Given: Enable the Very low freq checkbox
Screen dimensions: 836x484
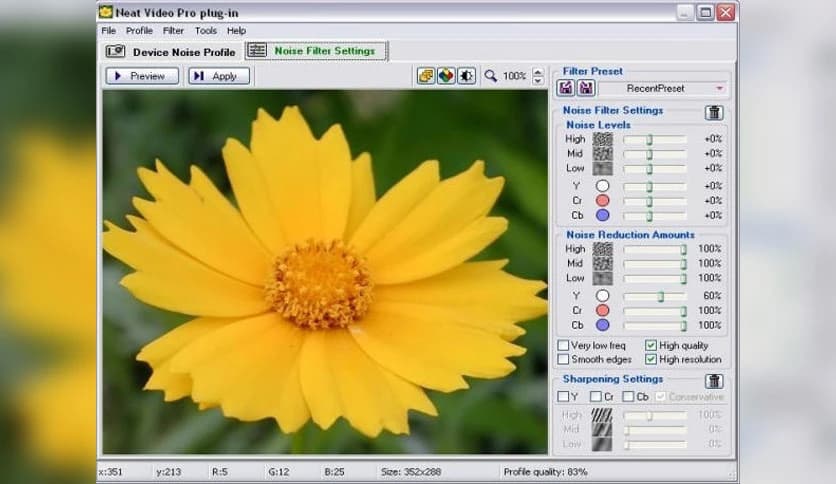Looking at the screenshot, I should 563,345.
